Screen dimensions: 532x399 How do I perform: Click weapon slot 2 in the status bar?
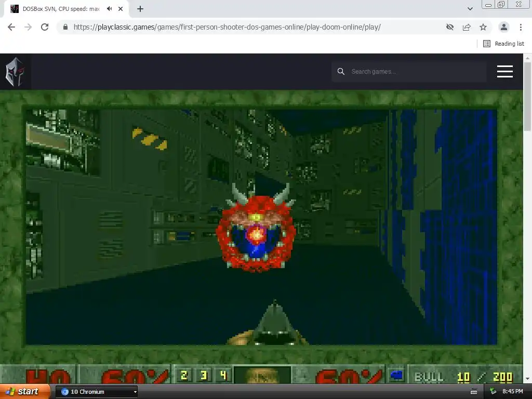coord(184,375)
